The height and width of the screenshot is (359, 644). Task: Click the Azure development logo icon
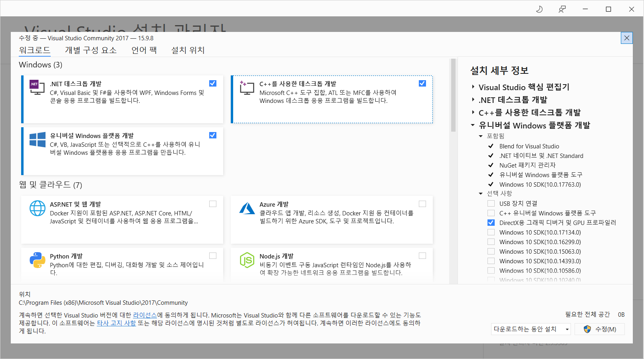247,208
